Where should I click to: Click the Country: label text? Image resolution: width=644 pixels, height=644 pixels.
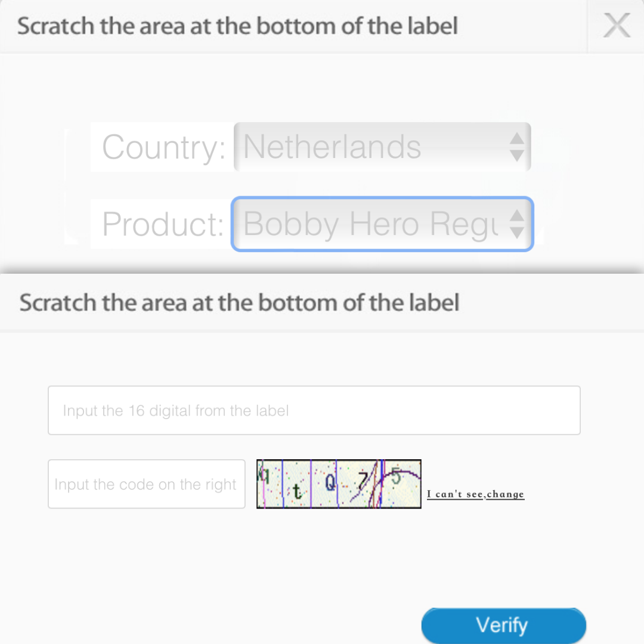(x=163, y=147)
